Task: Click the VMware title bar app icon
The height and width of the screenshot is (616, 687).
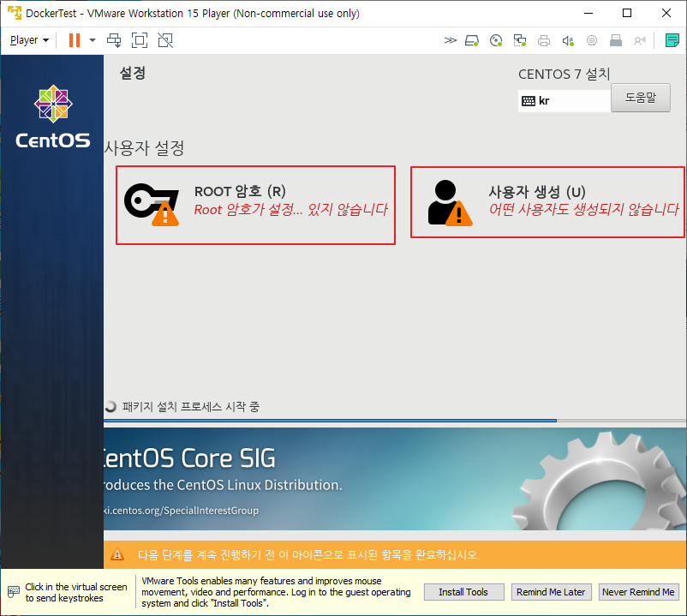Action: coord(15,13)
